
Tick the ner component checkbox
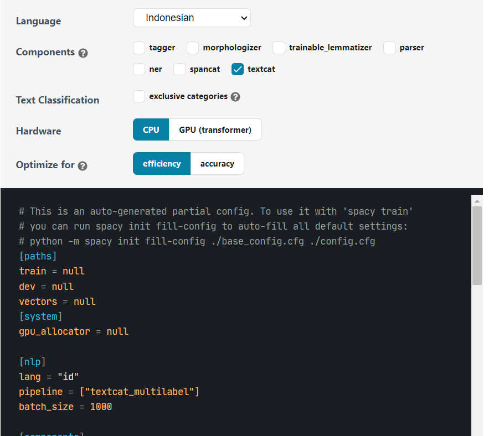tap(139, 69)
